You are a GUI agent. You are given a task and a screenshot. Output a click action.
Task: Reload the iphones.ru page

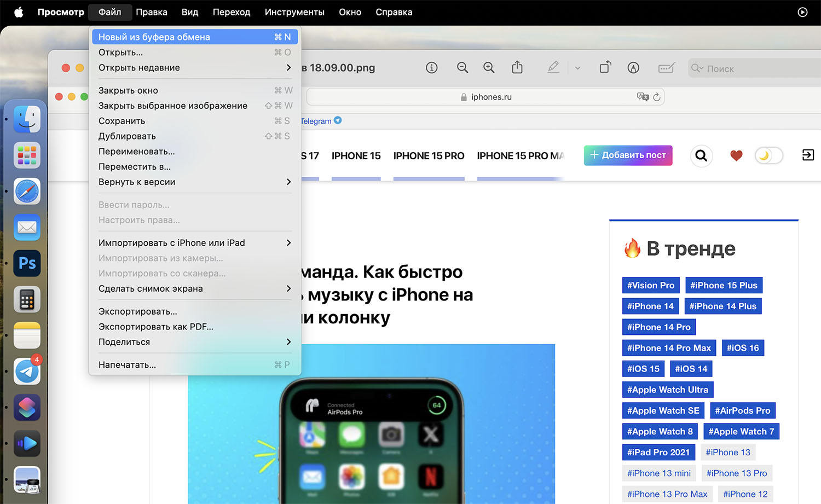(x=657, y=97)
